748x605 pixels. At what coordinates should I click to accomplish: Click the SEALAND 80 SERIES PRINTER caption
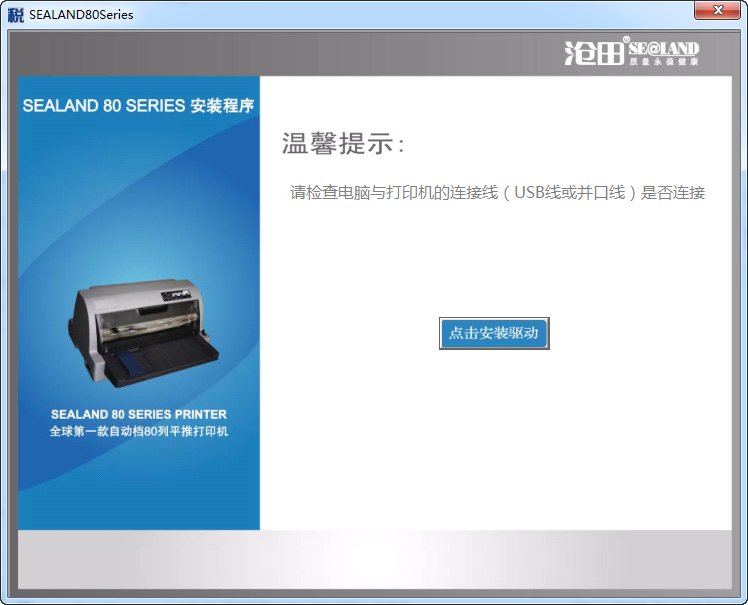point(139,414)
